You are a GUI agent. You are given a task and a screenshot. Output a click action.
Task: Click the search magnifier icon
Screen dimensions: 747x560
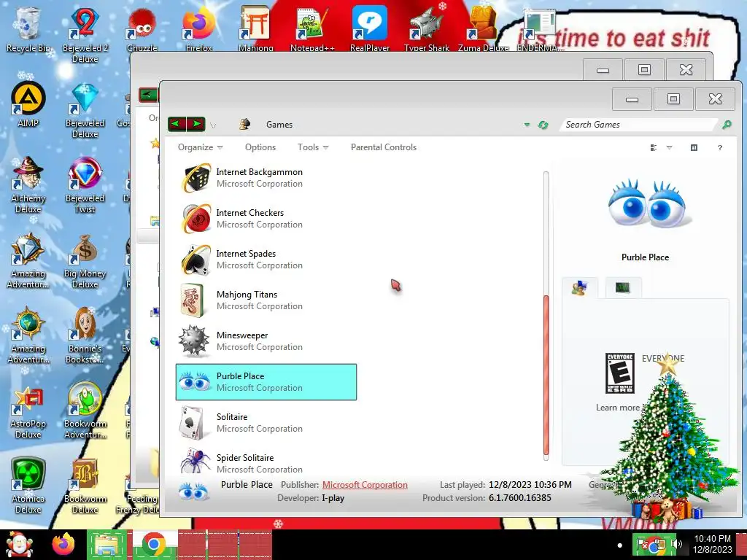point(727,125)
